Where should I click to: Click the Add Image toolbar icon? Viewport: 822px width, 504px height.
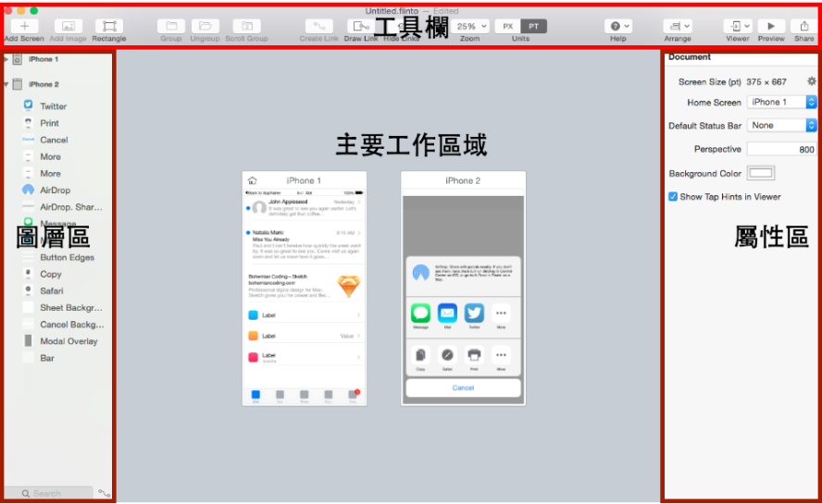click(68, 26)
